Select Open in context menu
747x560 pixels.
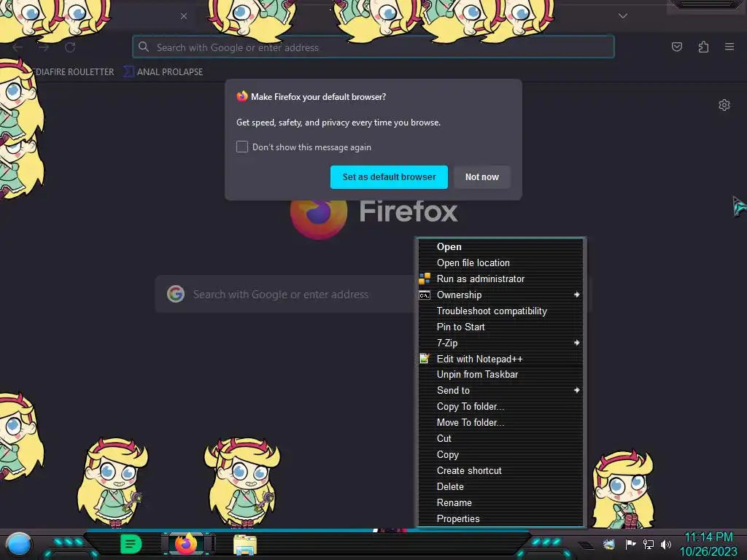click(500, 246)
